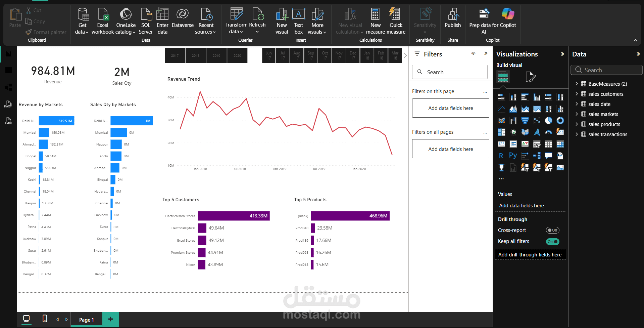Open the Page 1 tab
This screenshot has width=644, height=328.
[87, 320]
